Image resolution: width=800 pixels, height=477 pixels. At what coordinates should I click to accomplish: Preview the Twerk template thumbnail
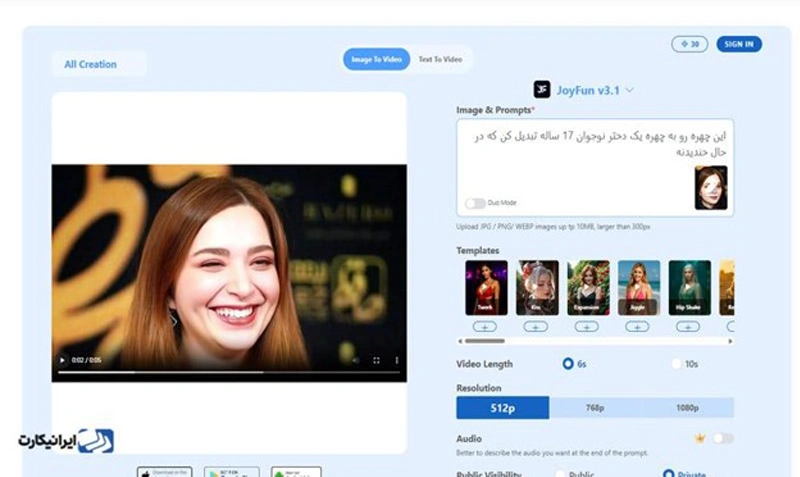pyautogui.click(x=486, y=288)
